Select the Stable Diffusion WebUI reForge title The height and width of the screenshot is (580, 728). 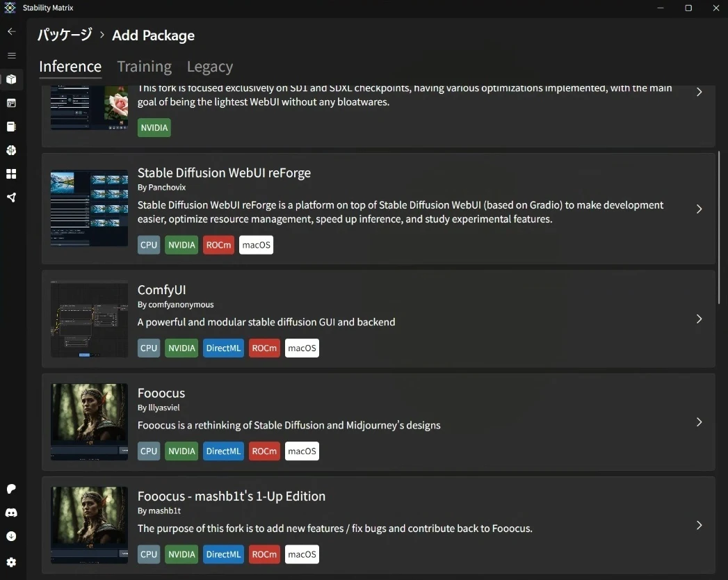pyautogui.click(x=224, y=172)
